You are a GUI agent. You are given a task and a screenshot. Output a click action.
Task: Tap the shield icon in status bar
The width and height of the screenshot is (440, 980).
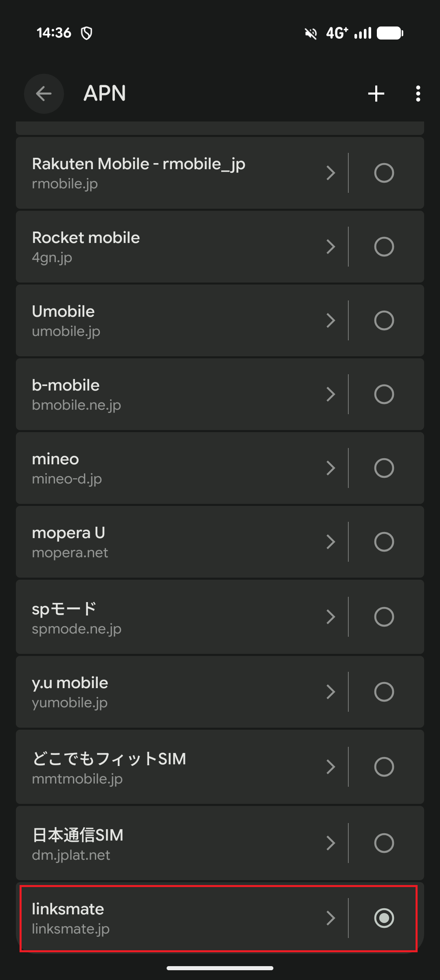click(x=86, y=33)
